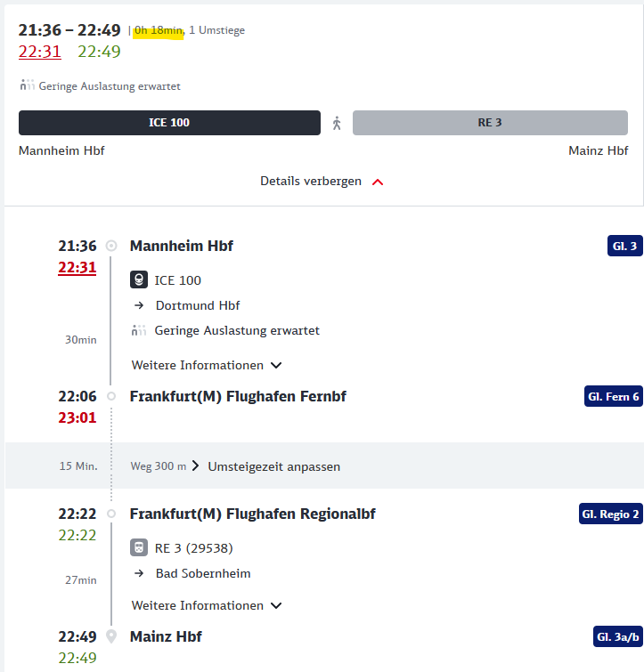
Task: Click the arrow icon before Dortmund Hbf
Action: pyautogui.click(x=139, y=305)
